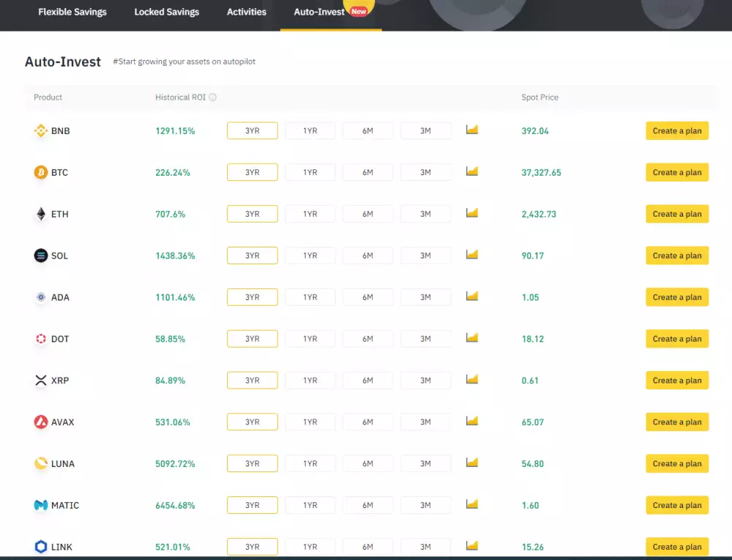Click the BNB coin logo
The image size is (732, 560).
tap(40, 130)
